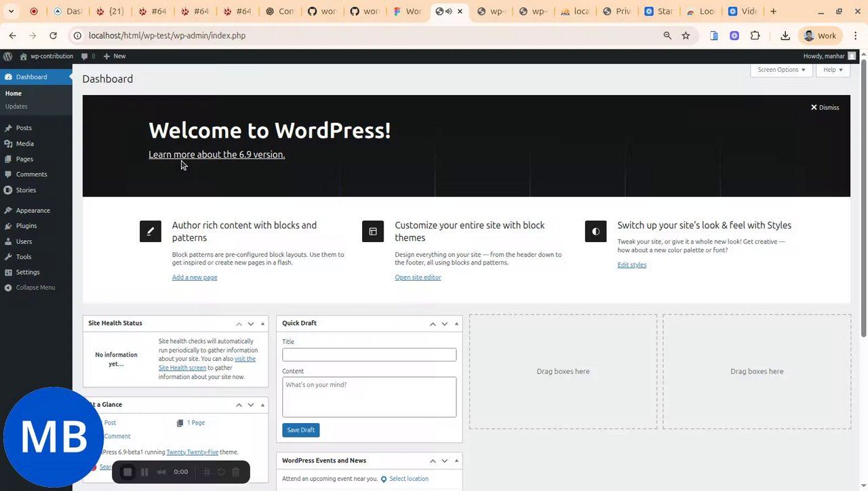Move Quick Draft box up
Screen dimensions: 868x491
pos(433,323)
